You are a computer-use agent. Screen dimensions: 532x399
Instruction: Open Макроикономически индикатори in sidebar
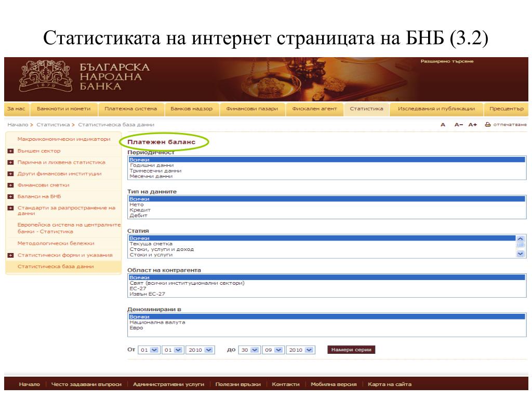pyautogui.click(x=64, y=139)
